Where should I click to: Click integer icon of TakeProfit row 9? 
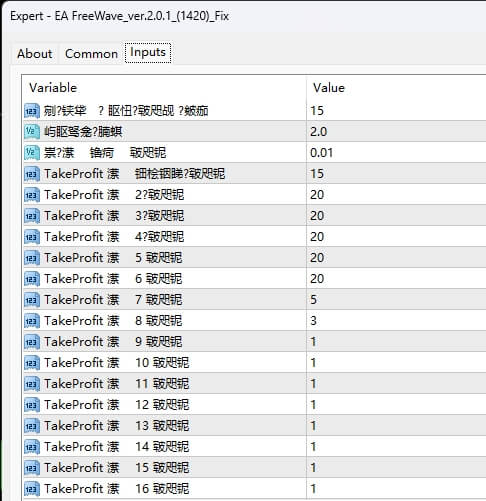(32, 342)
